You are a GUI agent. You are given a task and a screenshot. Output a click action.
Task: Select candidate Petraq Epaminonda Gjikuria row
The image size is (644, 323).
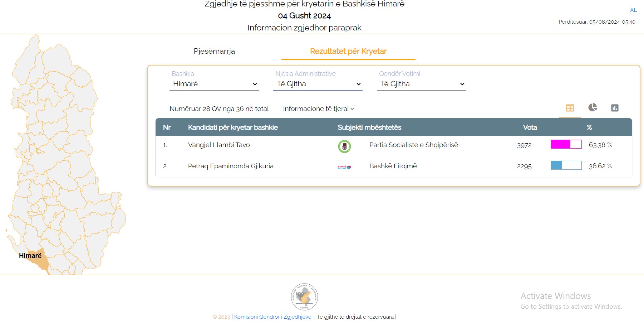(231, 166)
